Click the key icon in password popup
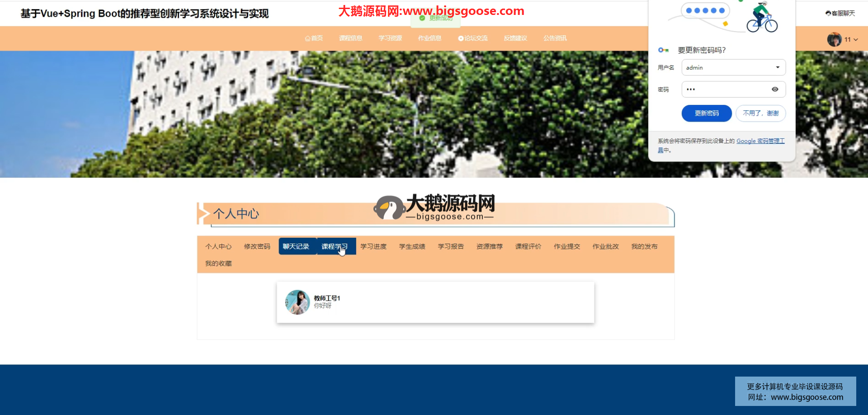 (663, 50)
